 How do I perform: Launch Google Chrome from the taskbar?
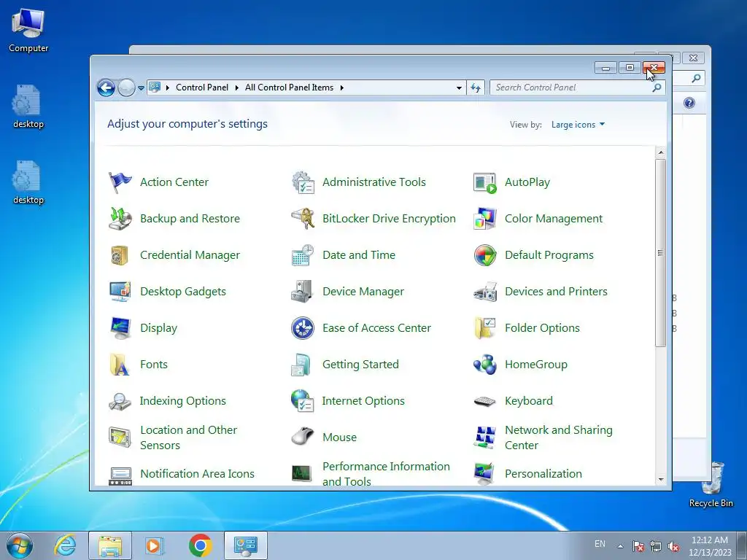tap(200, 545)
